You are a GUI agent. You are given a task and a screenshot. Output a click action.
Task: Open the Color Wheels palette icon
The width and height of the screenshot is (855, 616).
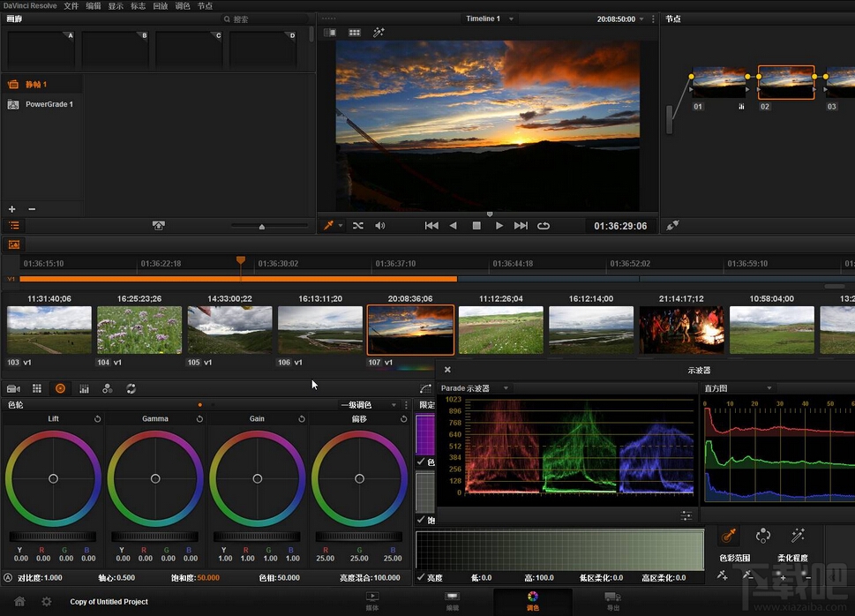coord(60,388)
